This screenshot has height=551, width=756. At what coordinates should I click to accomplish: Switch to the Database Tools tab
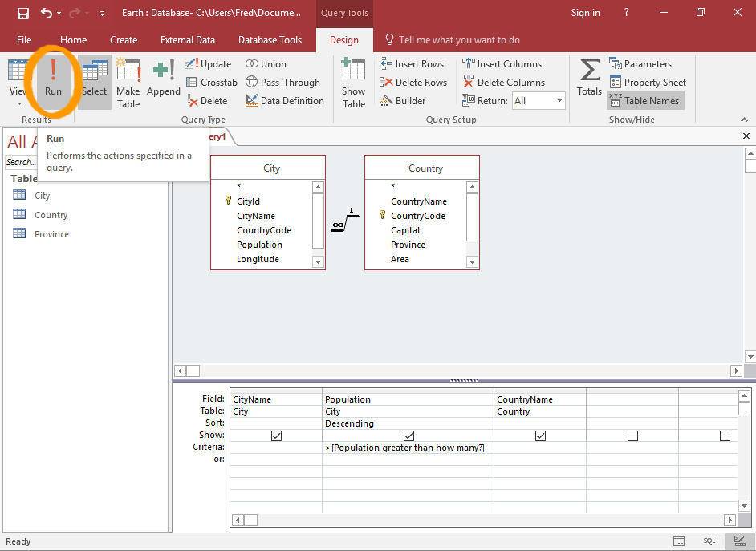pyautogui.click(x=270, y=40)
